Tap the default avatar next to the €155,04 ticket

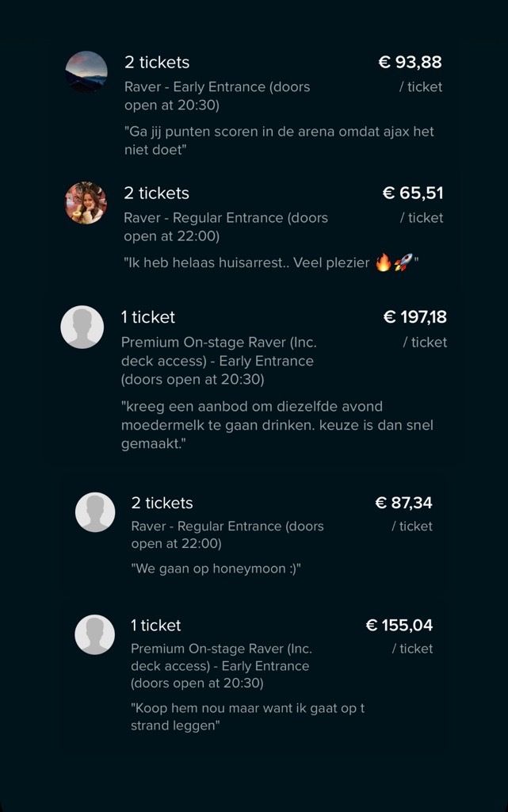95,634
